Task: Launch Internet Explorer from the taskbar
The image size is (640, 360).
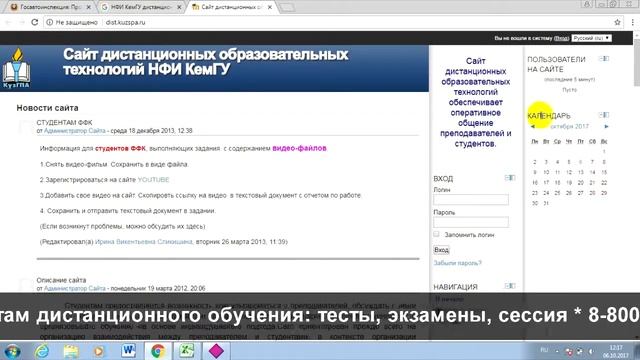Action: click(x=42, y=351)
